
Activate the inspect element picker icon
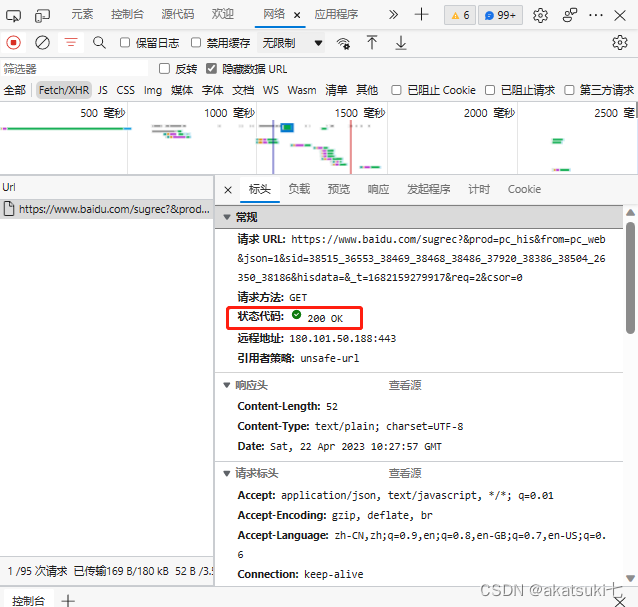tap(13, 15)
